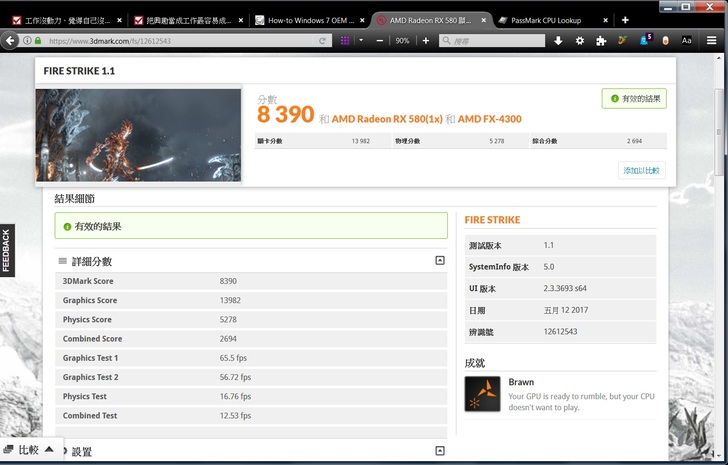Screen dimensions: 728x465
Task: Close the PassMark CPU Lookup tab
Action: pyautogui.click(x=605, y=20)
